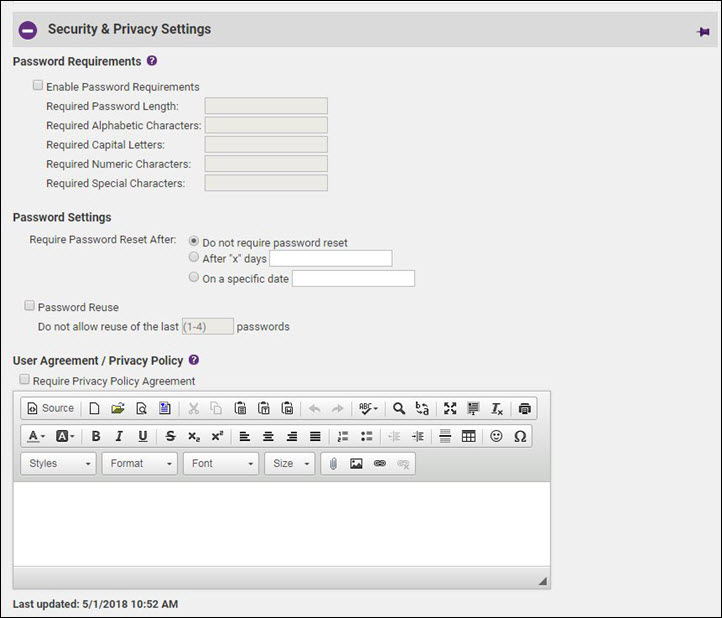This screenshot has width=722, height=618.
Task: Tick Require Privacy Policy Agreement checkbox
Action: pyautogui.click(x=25, y=381)
